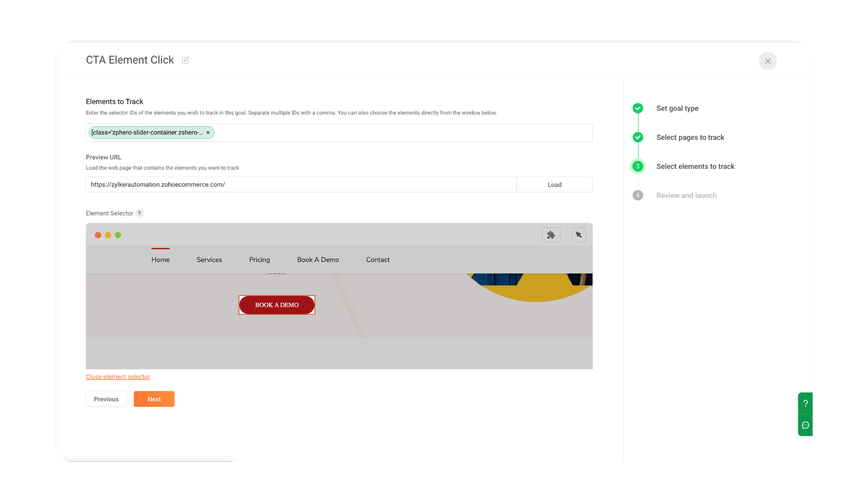Open the Pricing menu in preview
The width and height of the screenshot is (868, 488).
(x=259, y=260)
